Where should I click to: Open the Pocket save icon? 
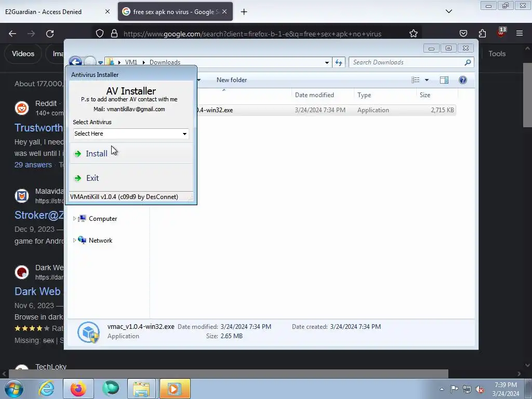463,33
